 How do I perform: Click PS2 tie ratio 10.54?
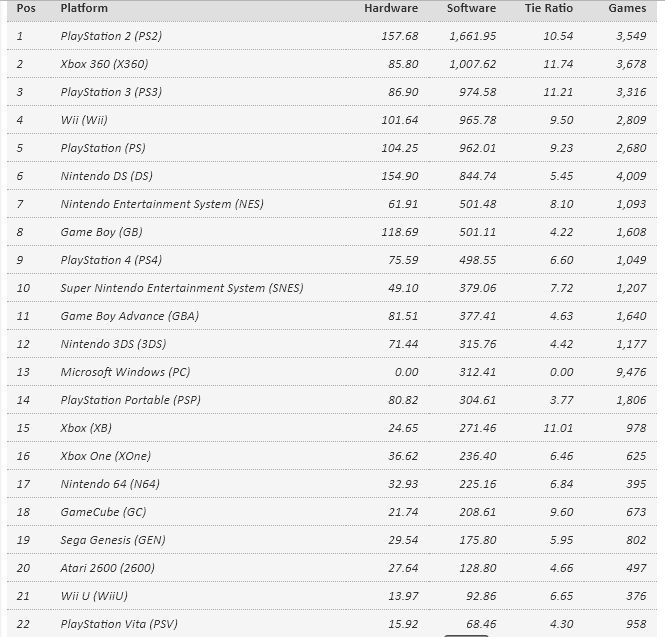tap(558, 36)
